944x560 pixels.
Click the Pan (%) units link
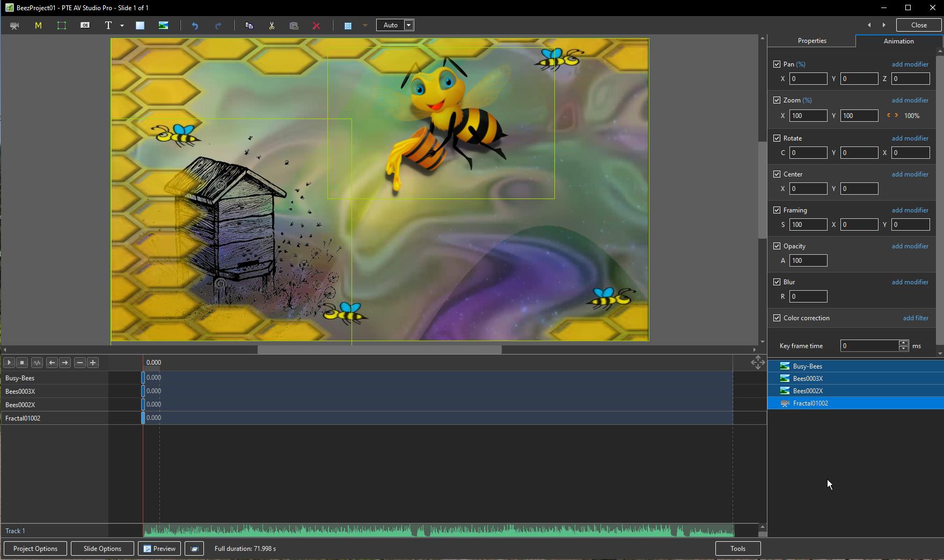click(801, 64)
